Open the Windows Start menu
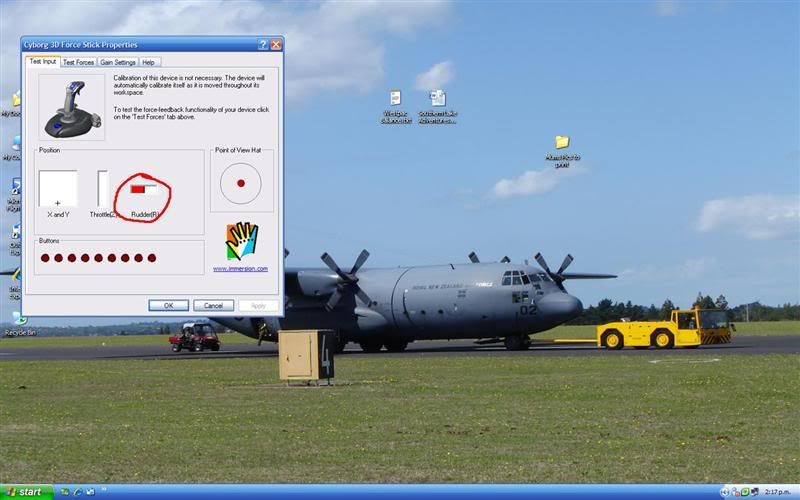800x500 pixels. [24, 492]
